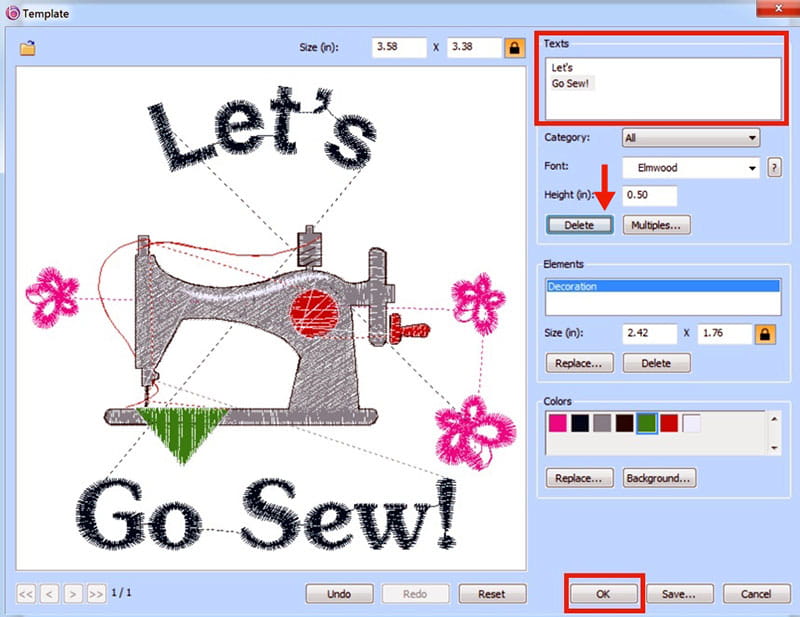
Task: Toggle the element size lock icon
Action: [x=763, y=333]
